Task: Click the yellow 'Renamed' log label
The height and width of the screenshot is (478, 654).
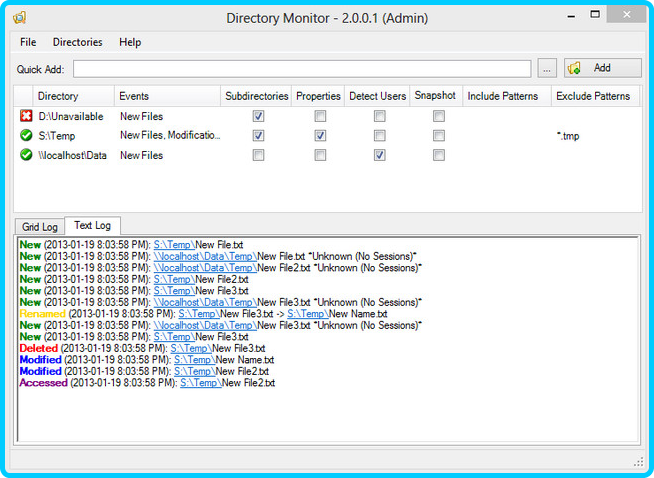Action: coord(43,314)
